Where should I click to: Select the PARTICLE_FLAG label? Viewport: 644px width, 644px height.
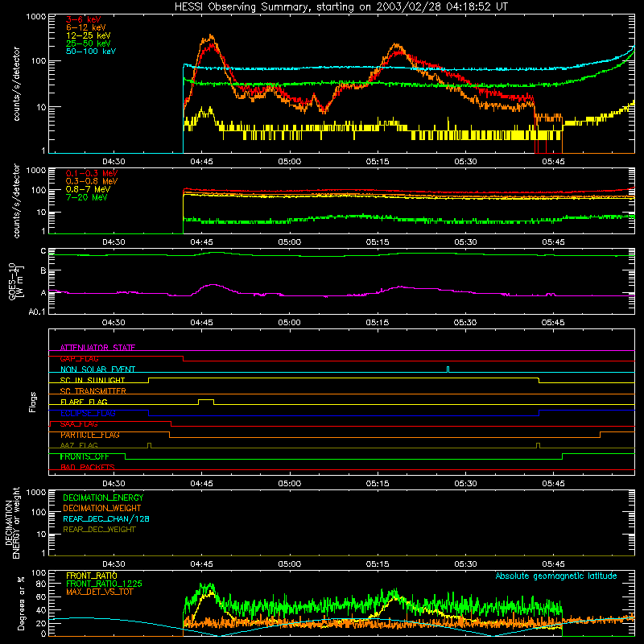tap(90, 435)
